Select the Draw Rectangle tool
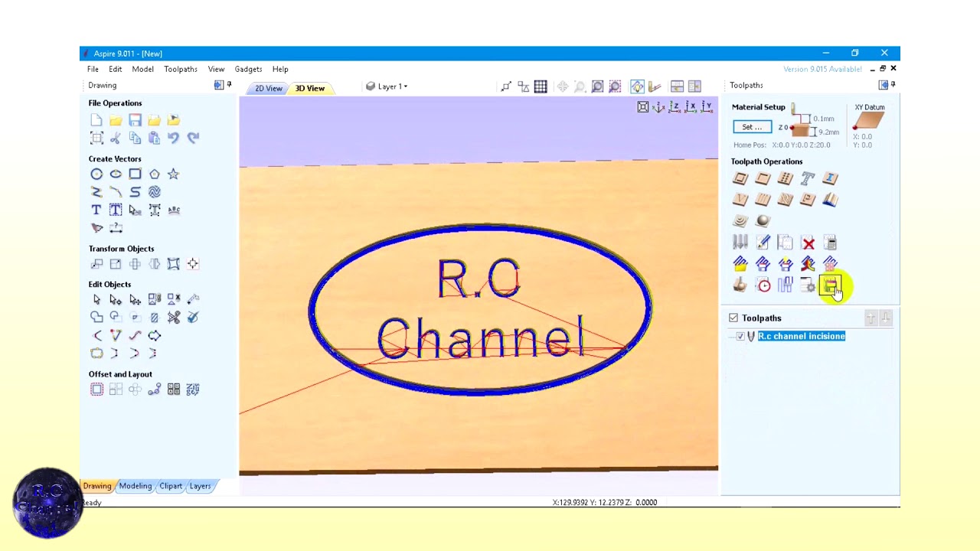 click(135, 174)
